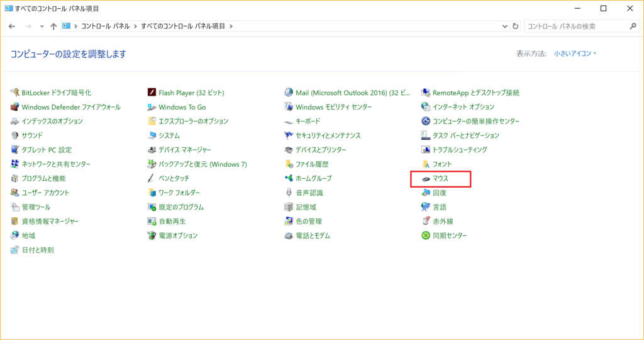Open the 表示方法 小さいアイコン dropdown
This screenshot has height=340, width=644.
[575, 54]
